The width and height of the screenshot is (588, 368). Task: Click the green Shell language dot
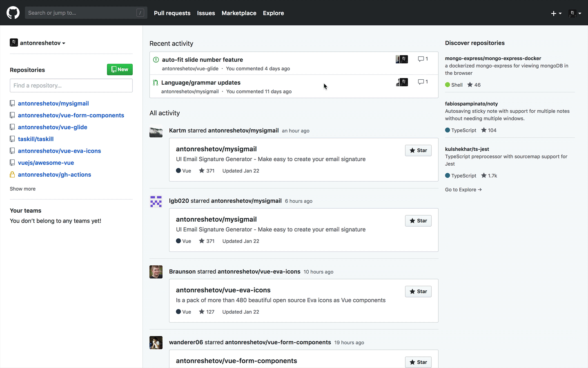coord(448,85)
